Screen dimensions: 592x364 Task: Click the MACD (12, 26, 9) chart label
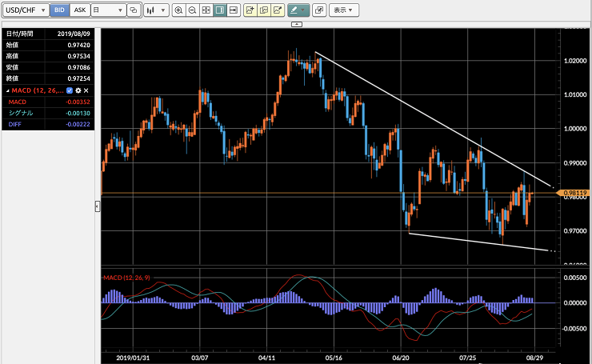pyautogui.click(x=126, y=278)
